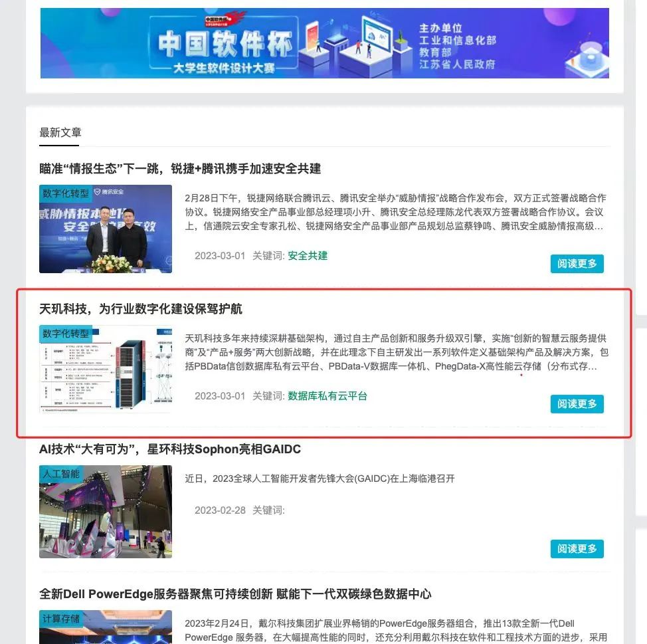Click the 人工智能 tag on GAIDC thumbnail
The height and width of the screenshot is (644, 647).
pyautogui.click(x=60, y=473)
